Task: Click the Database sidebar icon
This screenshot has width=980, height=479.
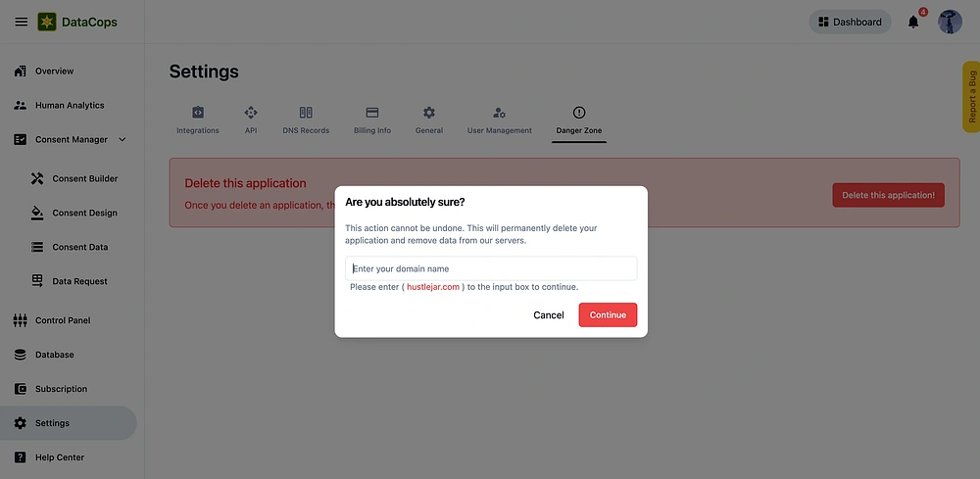Action: 20,355
